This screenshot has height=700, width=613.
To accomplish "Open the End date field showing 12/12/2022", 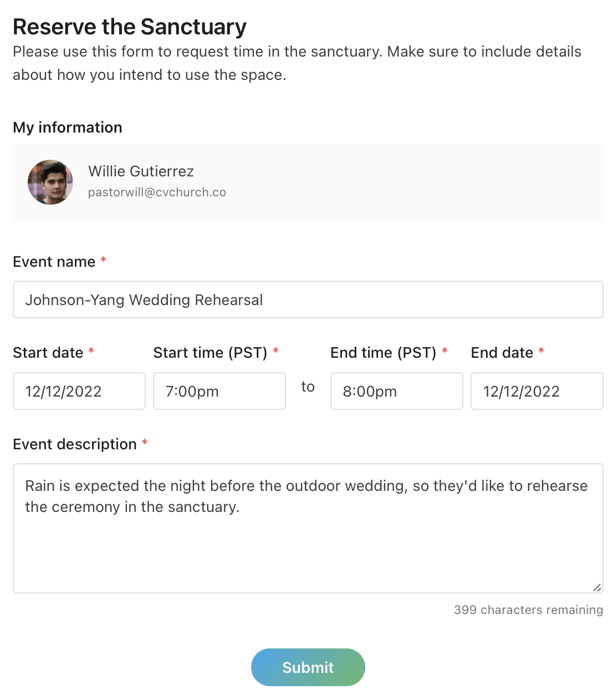I will tap(537, 391).
